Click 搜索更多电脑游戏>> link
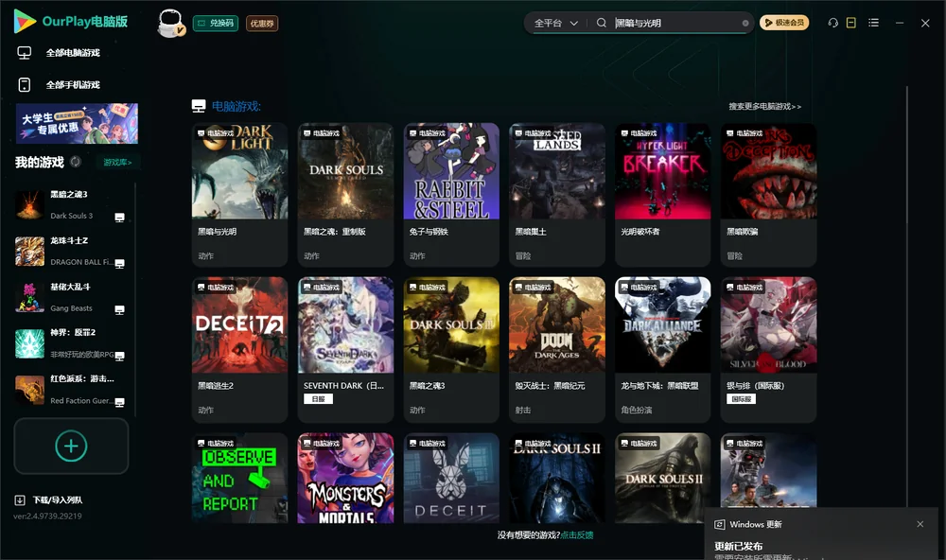The width and height of the screenshot is (946, 560). point(764,106)
